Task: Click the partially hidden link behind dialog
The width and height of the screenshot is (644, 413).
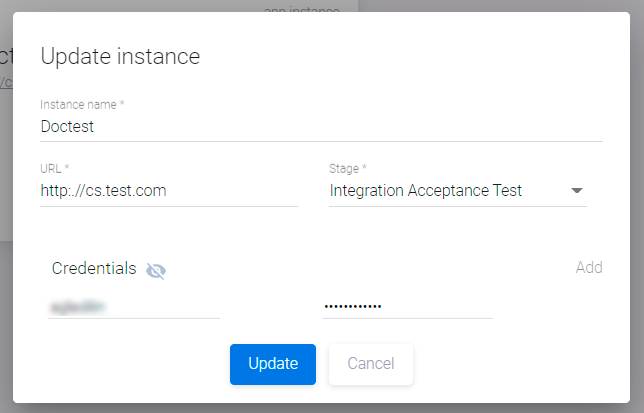Action: click(6, 82)
